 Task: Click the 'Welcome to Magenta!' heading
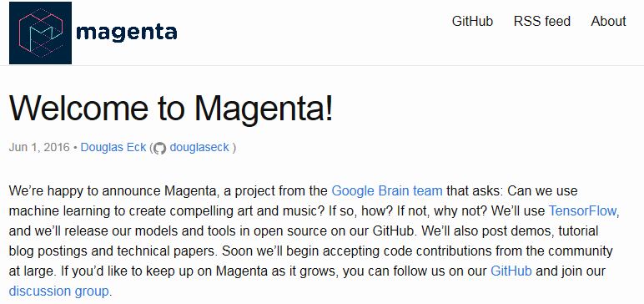(170, 109)
